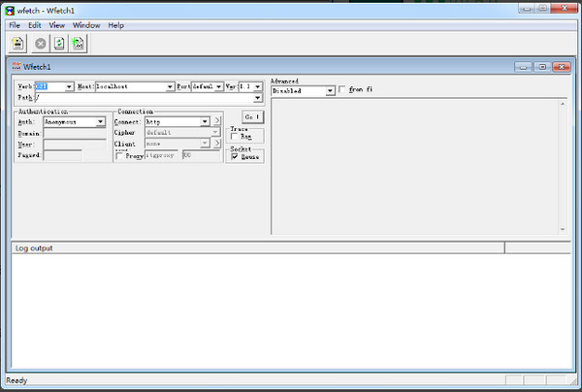Enable the Trace Raw checkbox
The image size is (582, 392).
[x=234, y=137]
